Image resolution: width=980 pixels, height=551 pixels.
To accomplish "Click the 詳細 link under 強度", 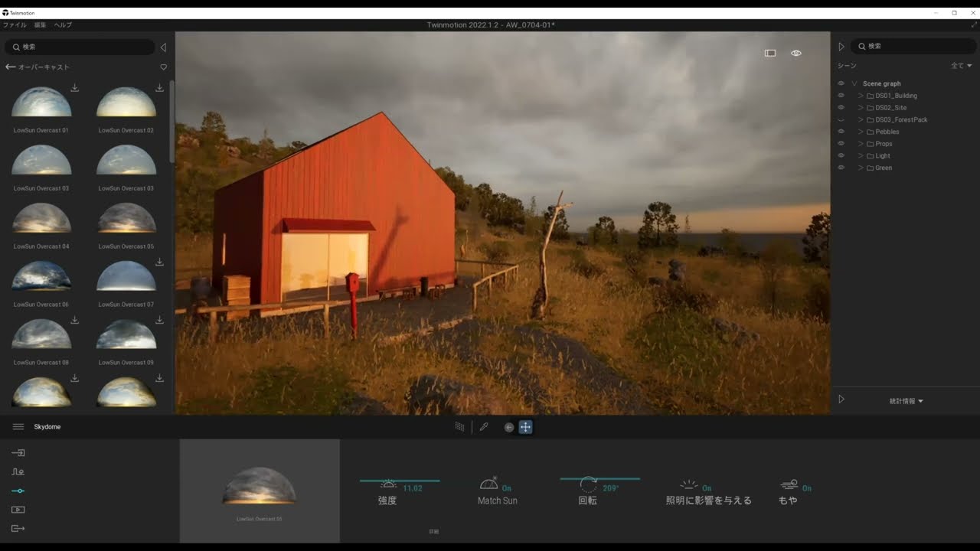I will (434, 531).
